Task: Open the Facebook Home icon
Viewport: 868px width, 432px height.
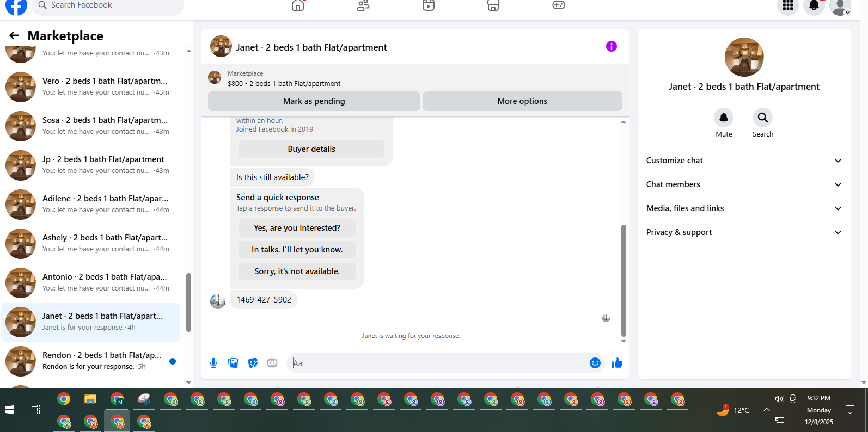Action: (x=298, y=5)
